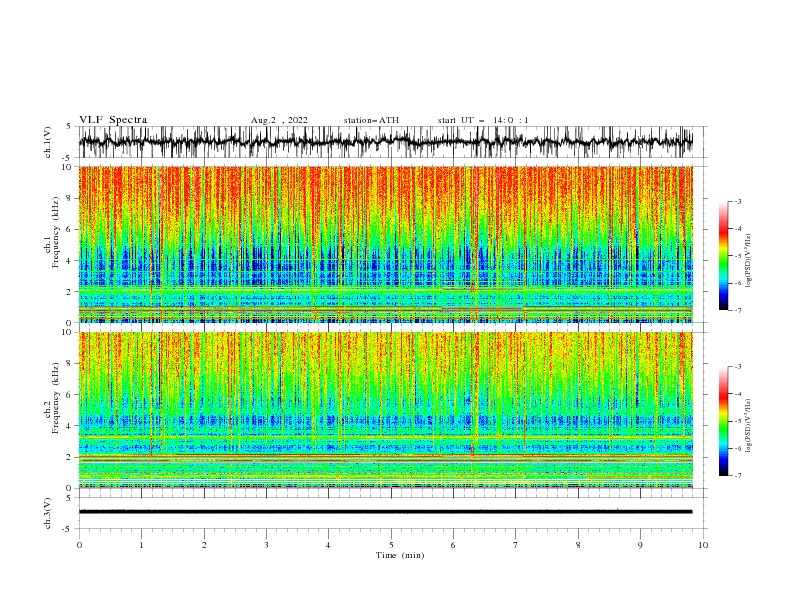The width and height of the screenshot is (792, 612).
Task: Select the "start UT = 14:0 :1" text
Action: [483, 120]
